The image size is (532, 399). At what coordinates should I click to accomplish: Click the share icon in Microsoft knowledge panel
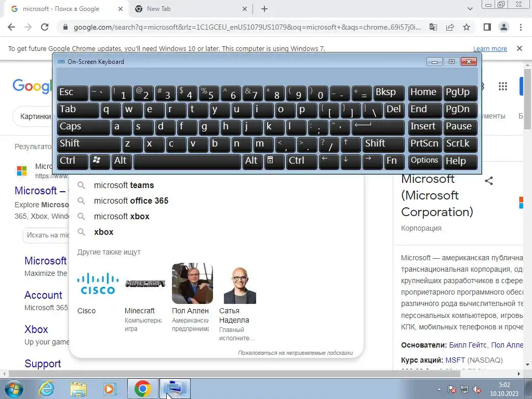tap(488, 181)
